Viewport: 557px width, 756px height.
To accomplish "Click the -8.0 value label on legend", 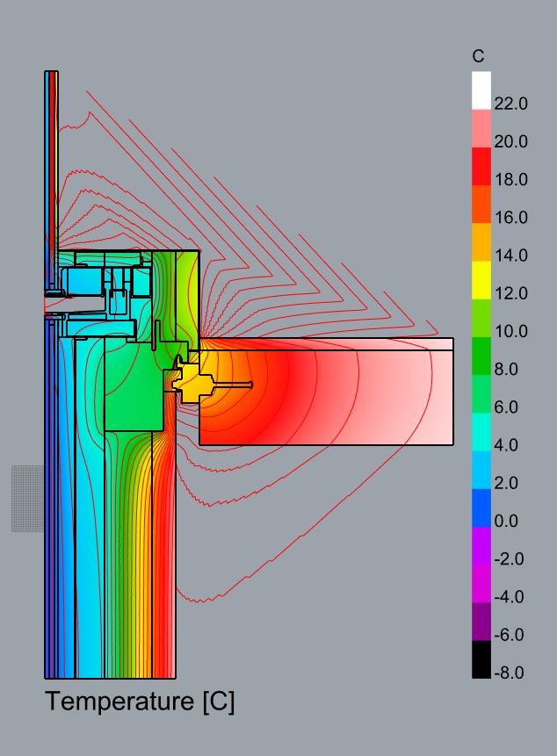I will click(x=510, y=673).
